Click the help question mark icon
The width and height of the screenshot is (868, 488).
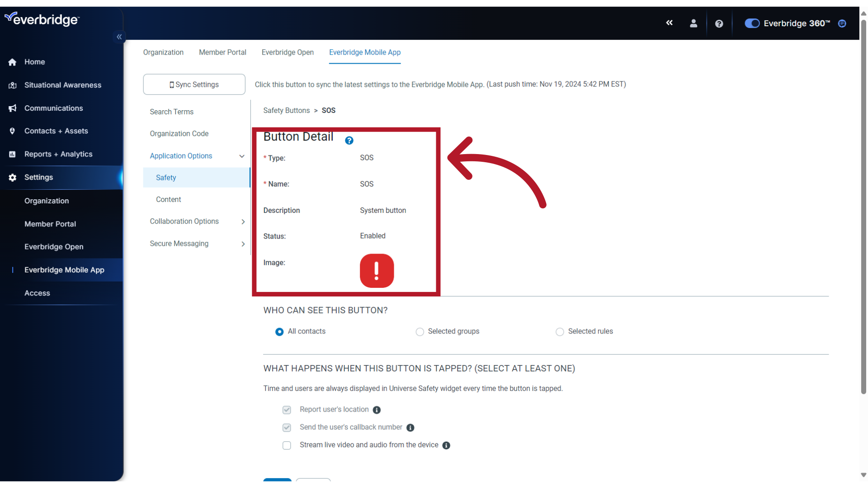point(349,140)
